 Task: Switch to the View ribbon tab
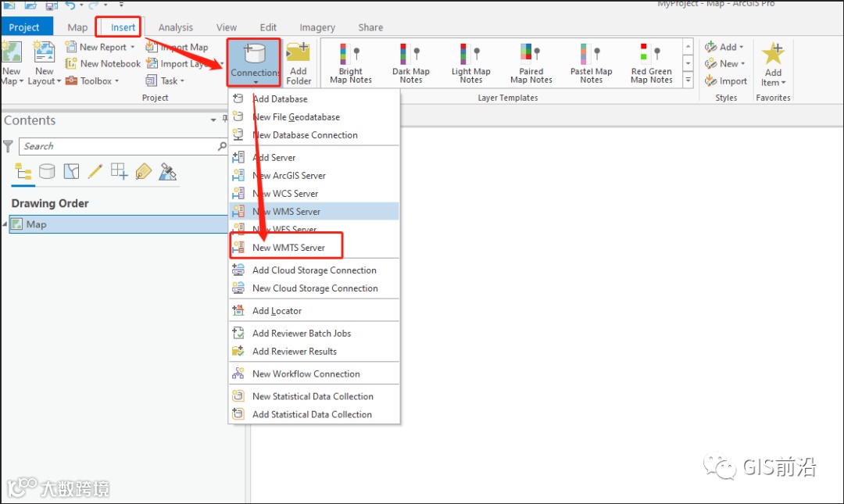226,27
